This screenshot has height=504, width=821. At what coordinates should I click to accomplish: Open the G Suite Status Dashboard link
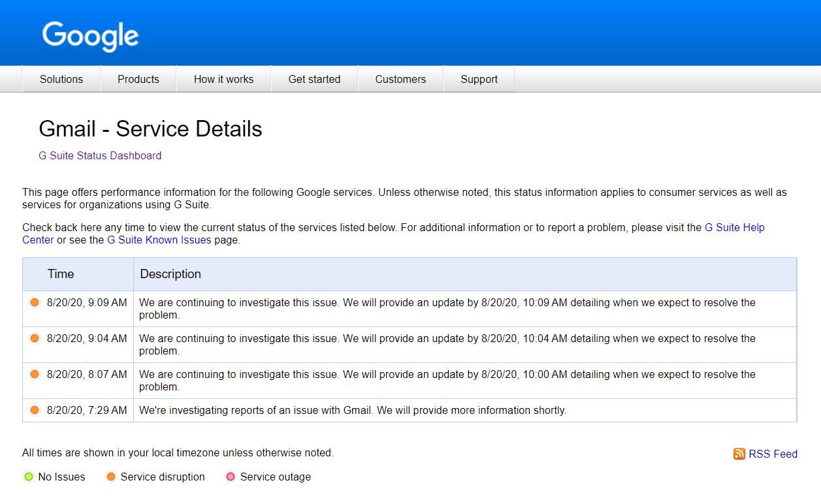tap(99, 155)
